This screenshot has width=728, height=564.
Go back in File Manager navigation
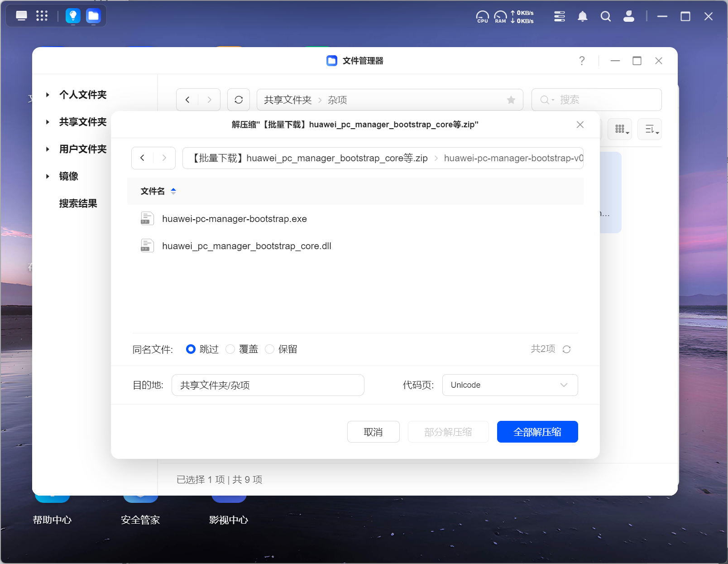tap(187, 100)
